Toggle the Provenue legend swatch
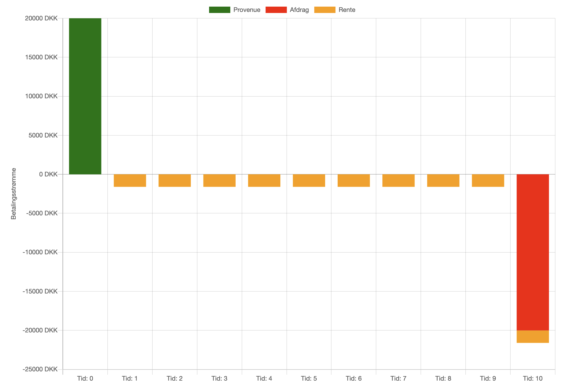The height and width of the screenshot is (392, 565). coord(219,10)
